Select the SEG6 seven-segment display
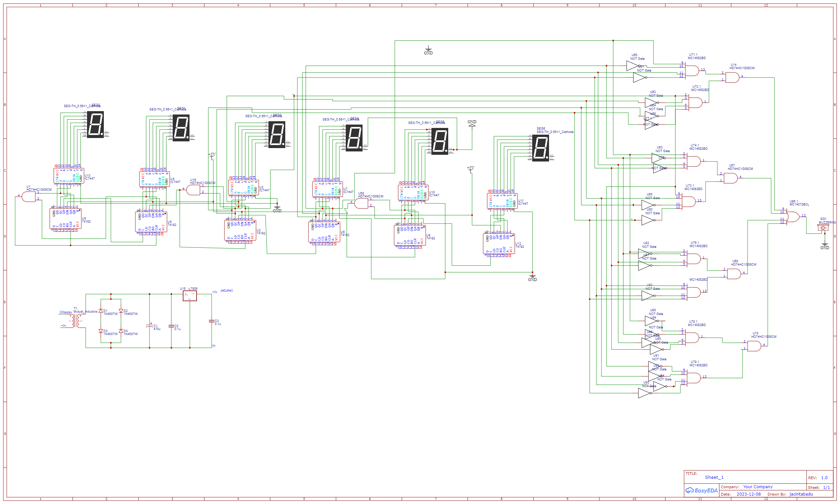 540,148
